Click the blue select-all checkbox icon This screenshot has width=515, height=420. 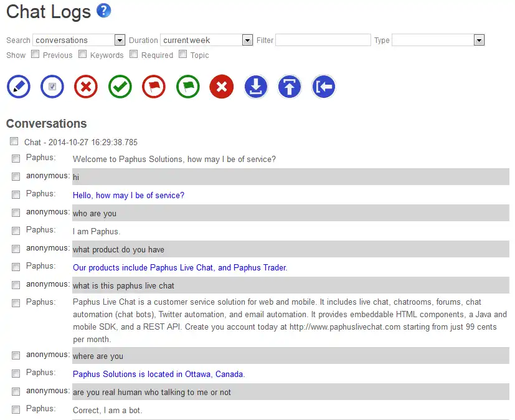tap(52, 87)
